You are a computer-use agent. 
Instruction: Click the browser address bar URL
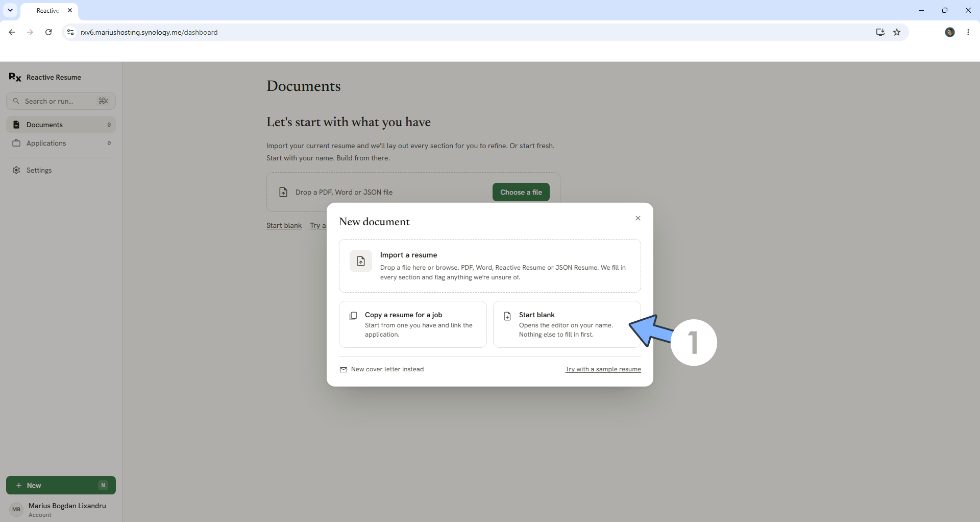point(149,32)
